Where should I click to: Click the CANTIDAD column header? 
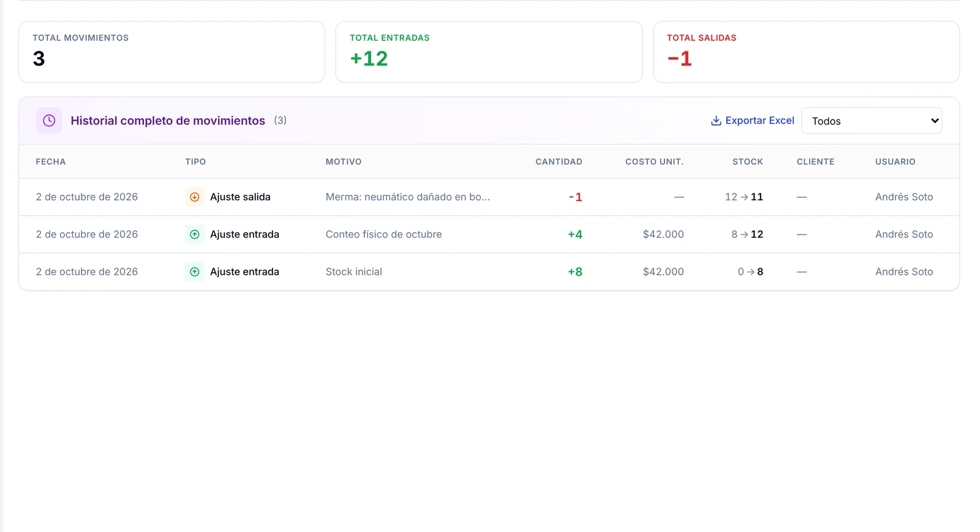[559, 162]
